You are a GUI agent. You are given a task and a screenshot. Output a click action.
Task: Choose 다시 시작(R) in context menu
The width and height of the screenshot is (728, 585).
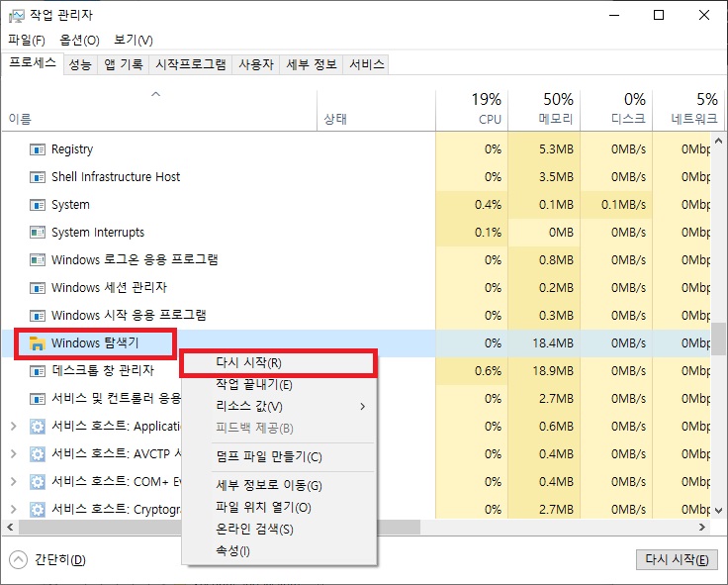tap(278, 363)
